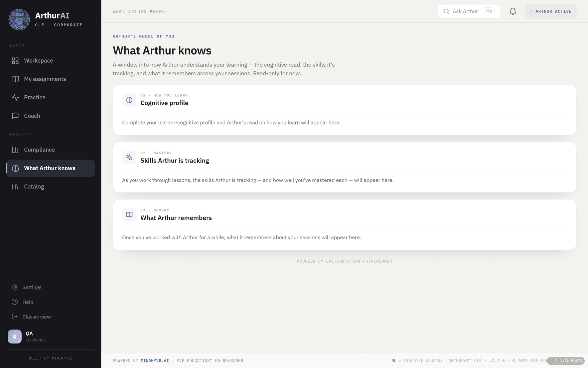
Task: Click the sparkle icon for Skills Arthur is tracking
Action: [x=129, y=158]
